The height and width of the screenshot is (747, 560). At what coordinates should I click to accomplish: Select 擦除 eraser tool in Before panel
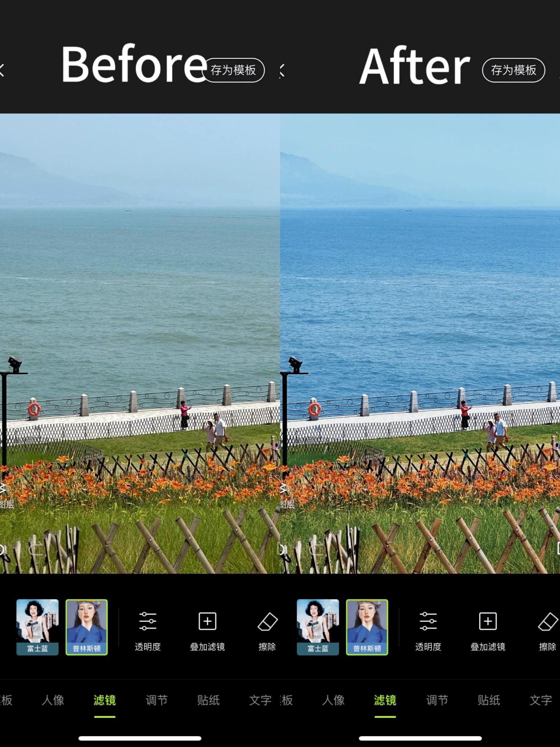point(267,630)
